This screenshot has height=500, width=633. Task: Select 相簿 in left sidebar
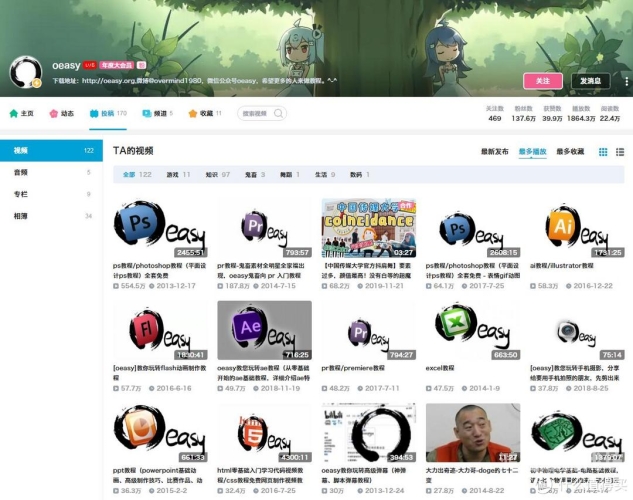(51, 216)
